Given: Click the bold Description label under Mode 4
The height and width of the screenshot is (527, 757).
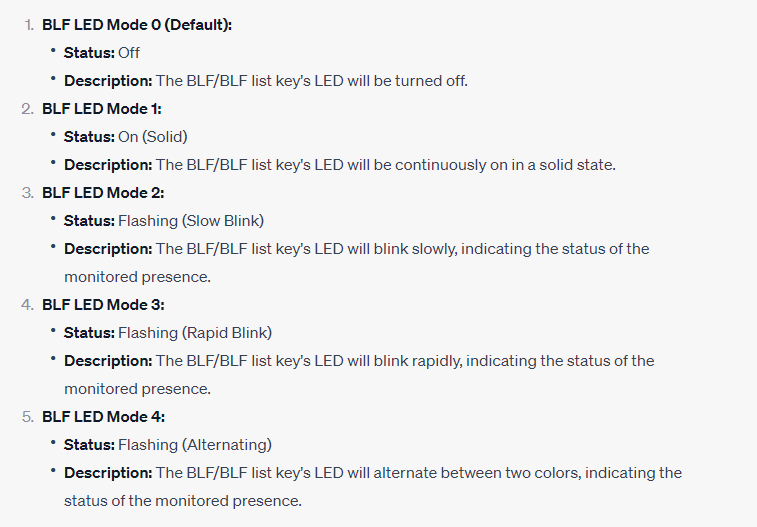Looking at the screenshot, I should click(x=108, y=472).
